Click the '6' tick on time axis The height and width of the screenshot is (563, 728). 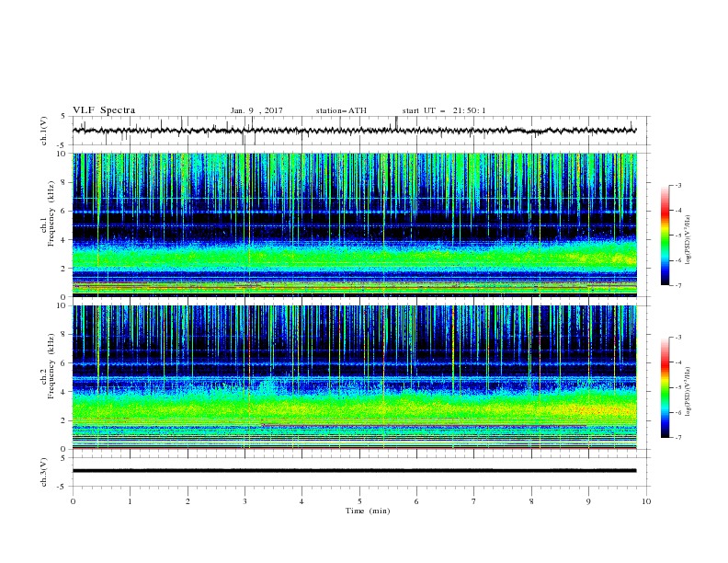coord(416,501)
